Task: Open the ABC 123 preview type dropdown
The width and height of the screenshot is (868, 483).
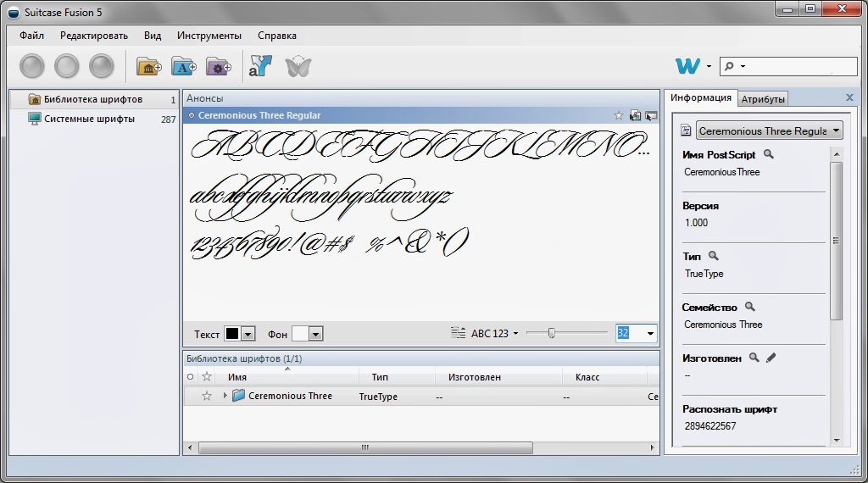Action: tap(515, 333)
